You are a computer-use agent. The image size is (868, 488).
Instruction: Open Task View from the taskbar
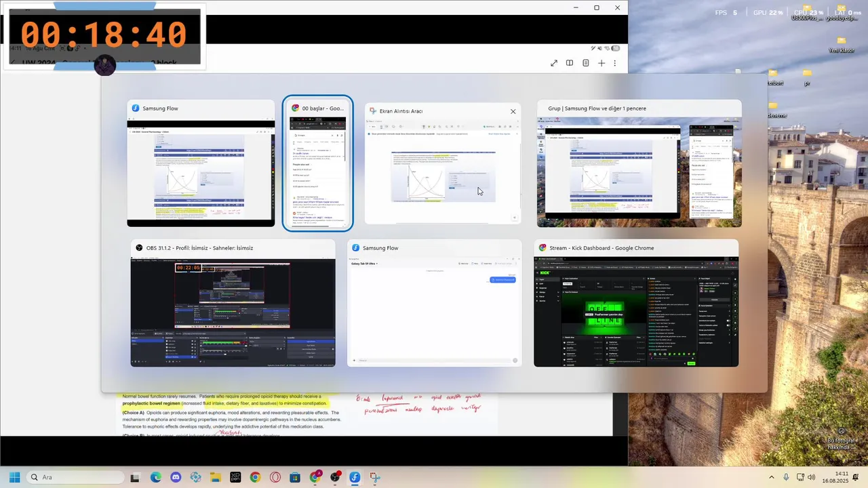tap(135, 477)
